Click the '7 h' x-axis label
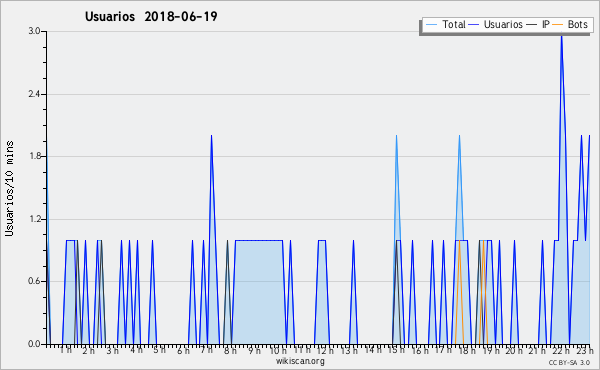 [207, 350]
